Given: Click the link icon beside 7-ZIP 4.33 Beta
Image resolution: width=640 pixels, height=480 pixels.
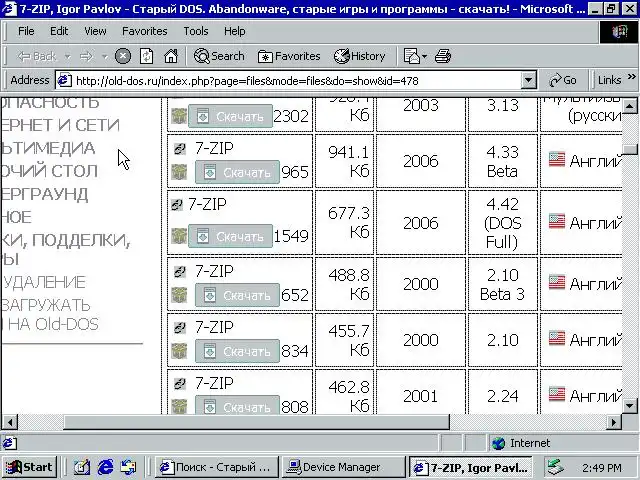Looking at the screenshot, I should 179,149.
